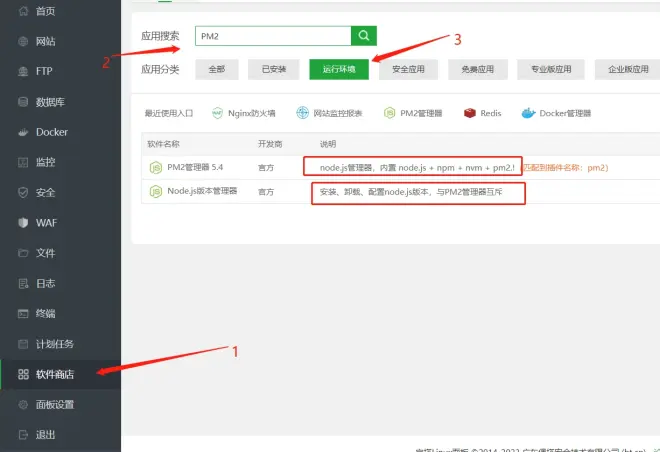Click the Node.js版本管理器 software name
The image size is (660, 452).
point(202,191)
